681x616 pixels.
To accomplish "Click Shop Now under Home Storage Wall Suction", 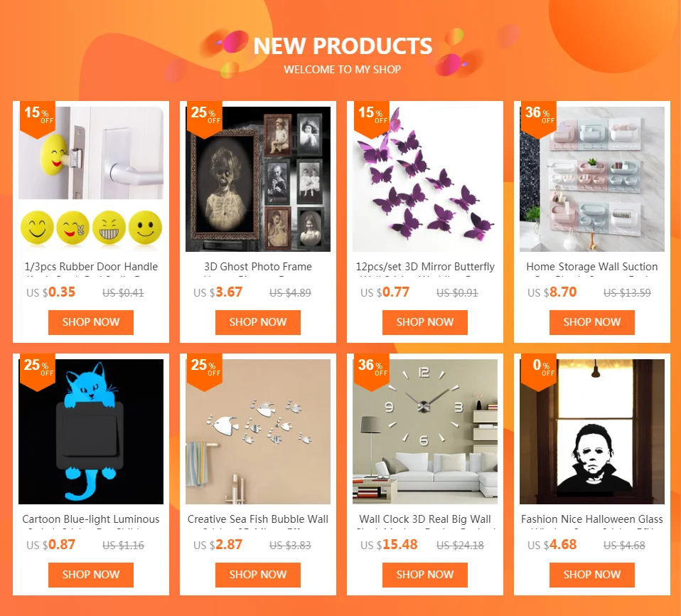I will click(x=592, y=322).
